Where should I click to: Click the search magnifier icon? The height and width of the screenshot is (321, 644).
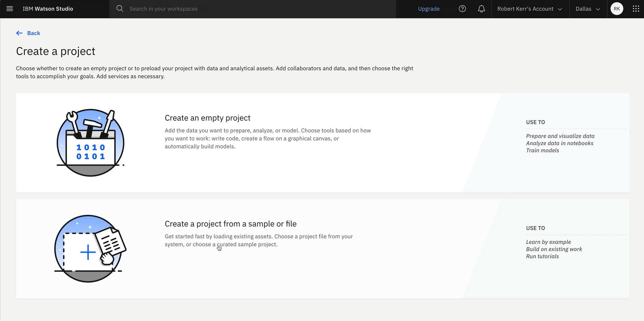point(120,9)
